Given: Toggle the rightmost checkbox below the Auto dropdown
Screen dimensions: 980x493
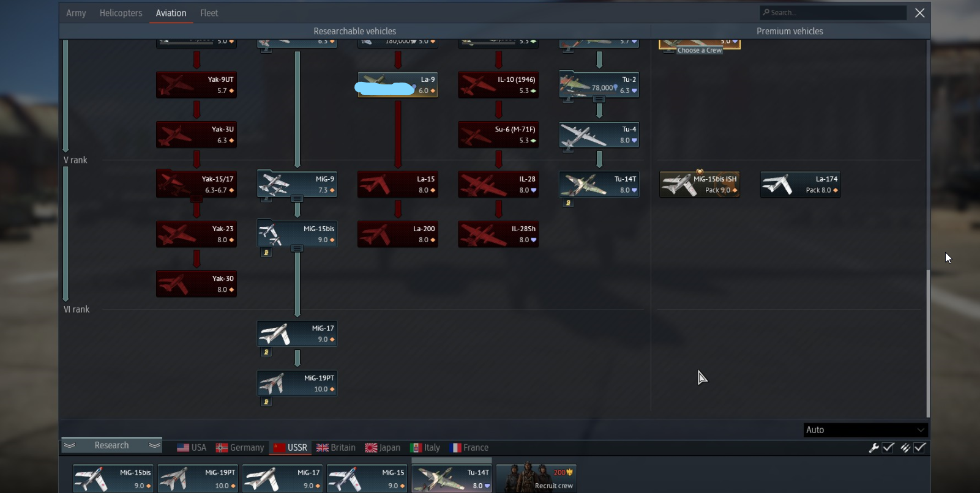Looking at the screenshot, I should pyautogui.click(x=920, y=448).
